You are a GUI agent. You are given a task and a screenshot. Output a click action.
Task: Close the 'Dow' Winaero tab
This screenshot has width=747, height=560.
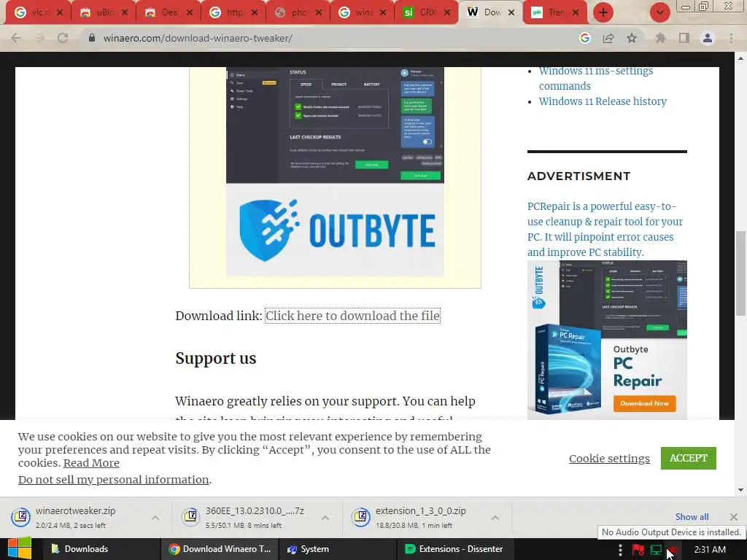[511, 12]
